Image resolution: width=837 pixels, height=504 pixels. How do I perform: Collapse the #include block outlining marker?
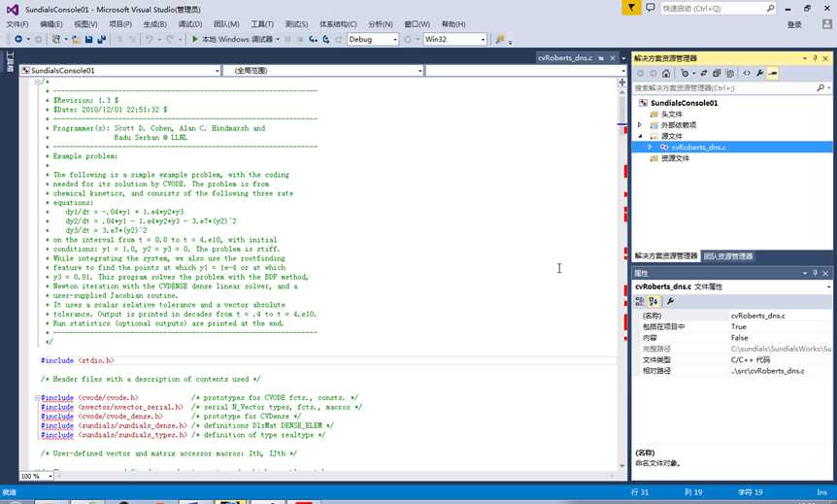point(37,398)
